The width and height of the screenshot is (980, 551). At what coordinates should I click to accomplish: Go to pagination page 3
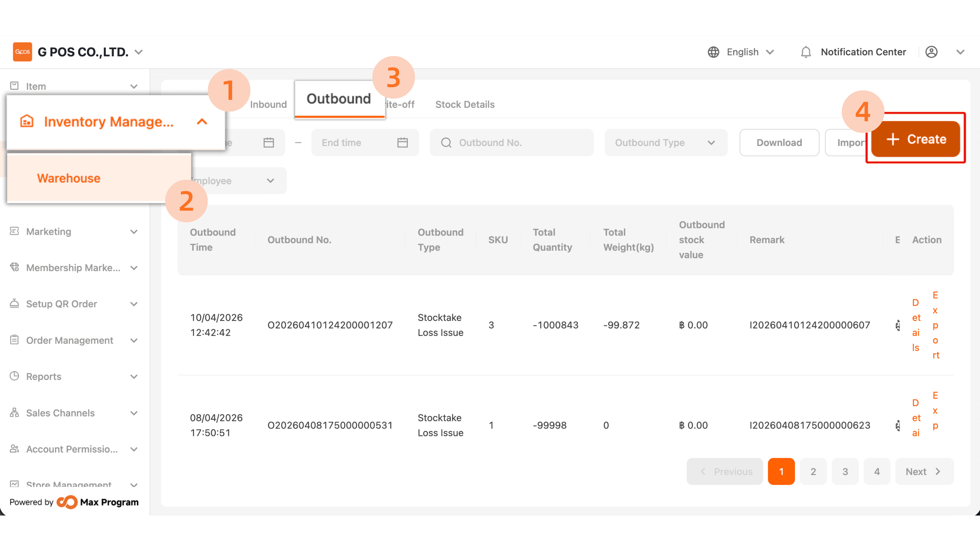pyautogui.click(x=845, y=472)
